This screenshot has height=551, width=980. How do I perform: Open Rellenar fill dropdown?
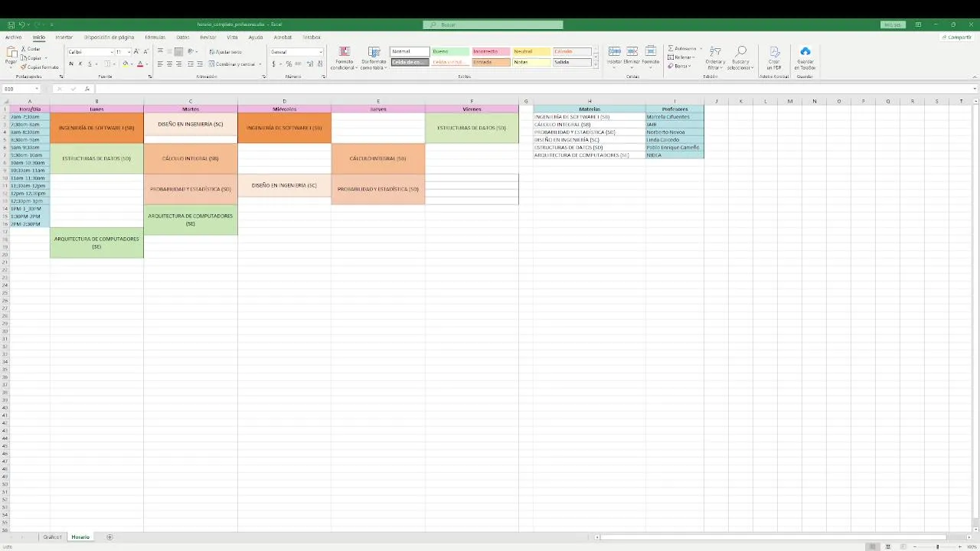(x=681, y=57)
